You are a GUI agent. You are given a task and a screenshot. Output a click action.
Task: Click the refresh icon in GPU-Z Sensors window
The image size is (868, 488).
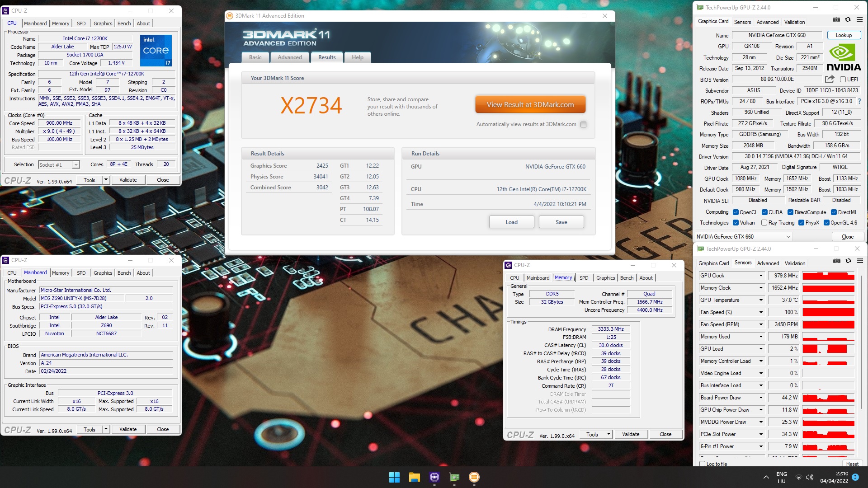pos(849,261)
